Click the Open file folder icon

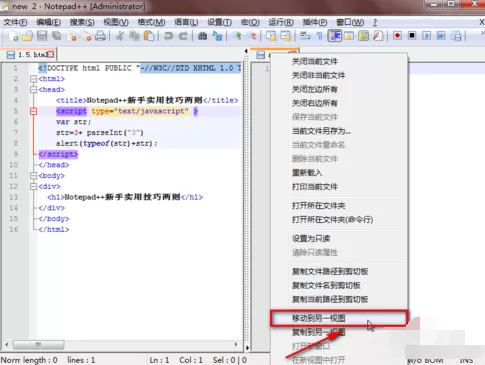pyautogui.click(x=28, y=35)
